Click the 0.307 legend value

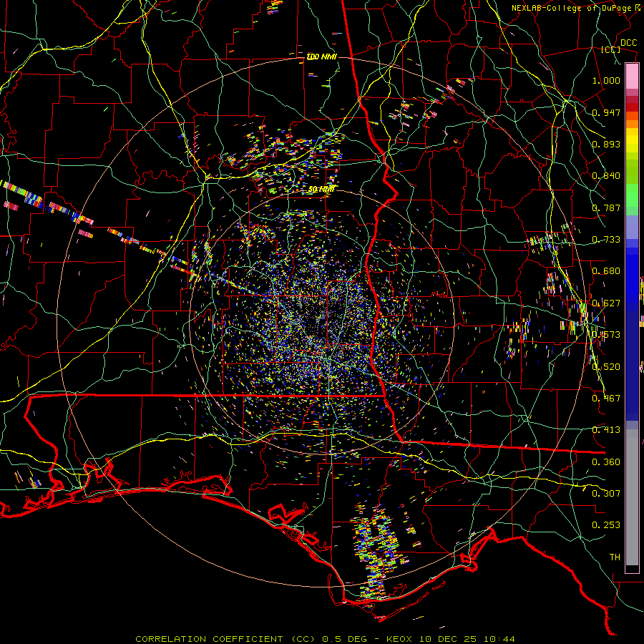point(606,494)
